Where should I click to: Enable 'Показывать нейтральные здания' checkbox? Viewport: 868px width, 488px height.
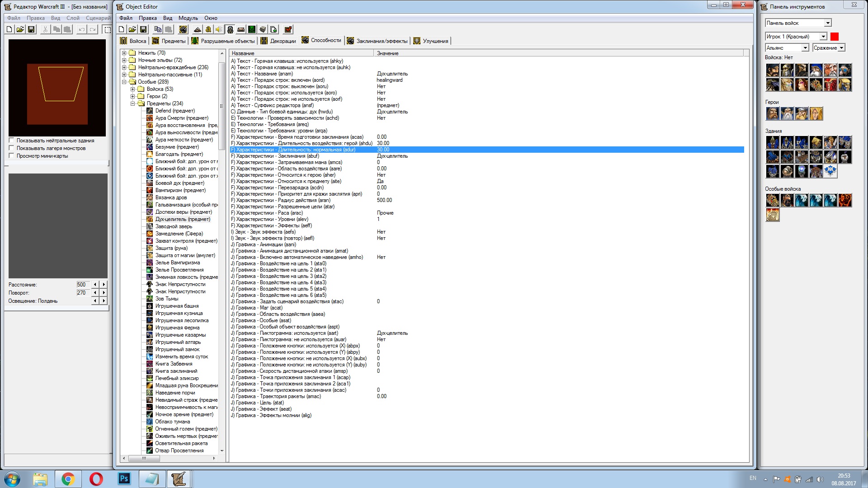pos(12,141)
